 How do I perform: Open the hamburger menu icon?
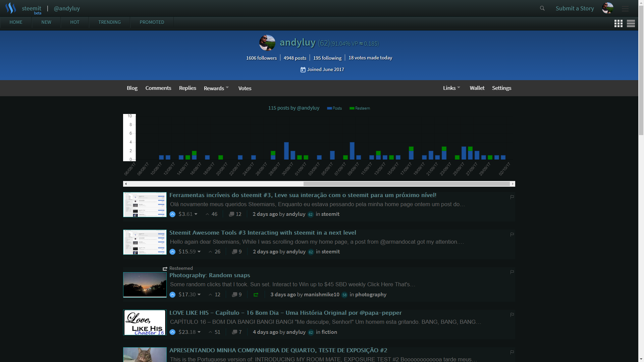coord(625,9)
